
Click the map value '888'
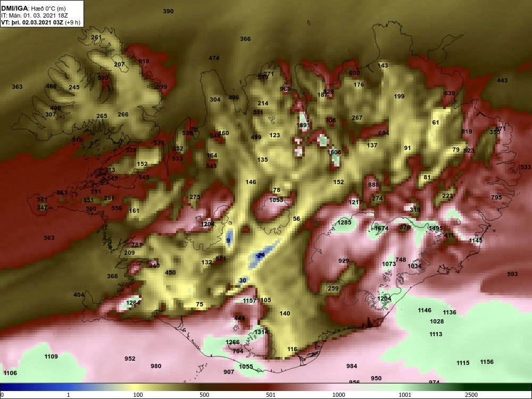point(373,185)
